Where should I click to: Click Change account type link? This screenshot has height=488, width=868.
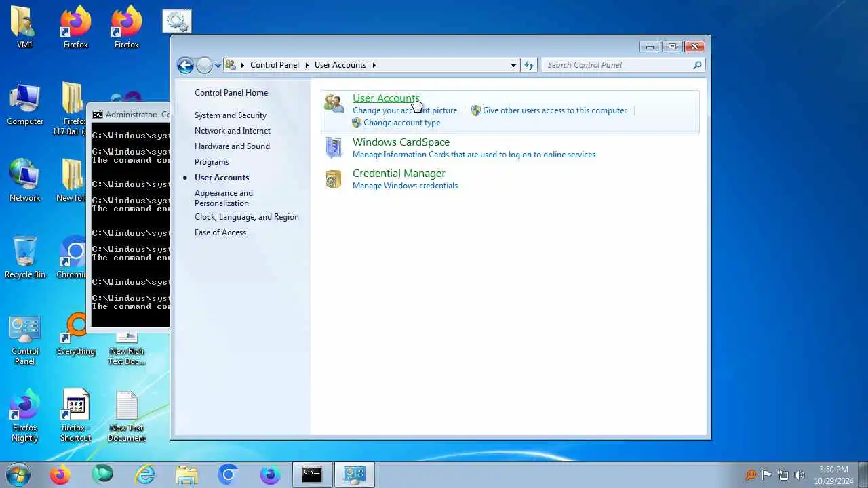coord(401,123)
